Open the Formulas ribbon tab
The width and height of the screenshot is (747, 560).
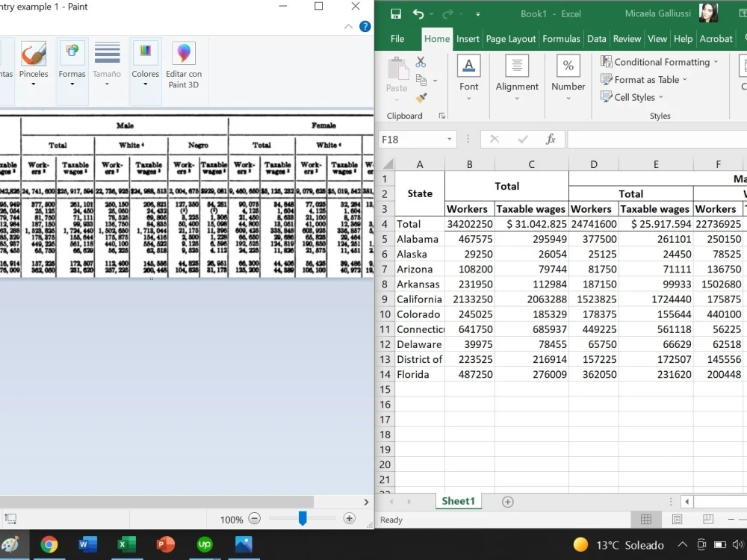pos(561,39)
